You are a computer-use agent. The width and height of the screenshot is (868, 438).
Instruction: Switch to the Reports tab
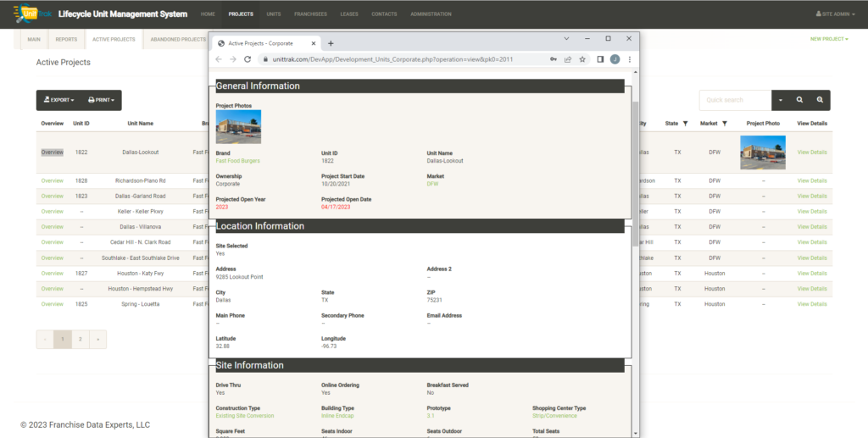[x=66, y=39]
